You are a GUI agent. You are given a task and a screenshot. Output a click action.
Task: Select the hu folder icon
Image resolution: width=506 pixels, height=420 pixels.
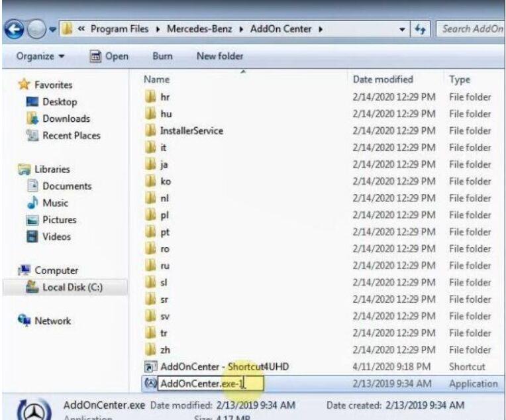point(150,114)
